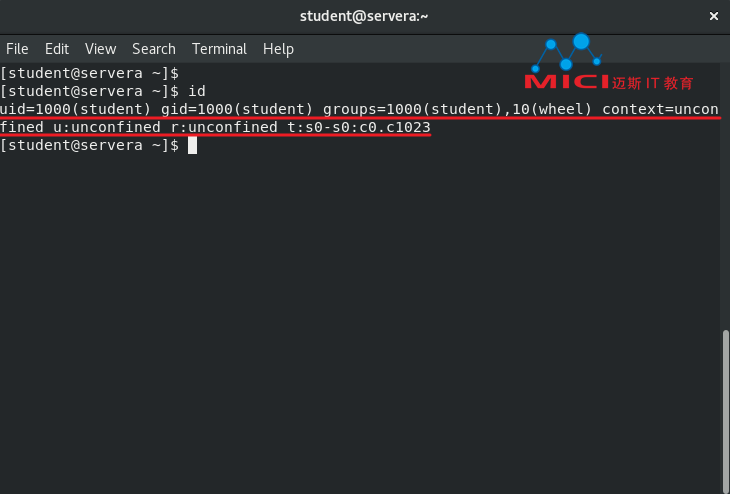Click the gid=1000(student) output text

(x=237, y=109)
